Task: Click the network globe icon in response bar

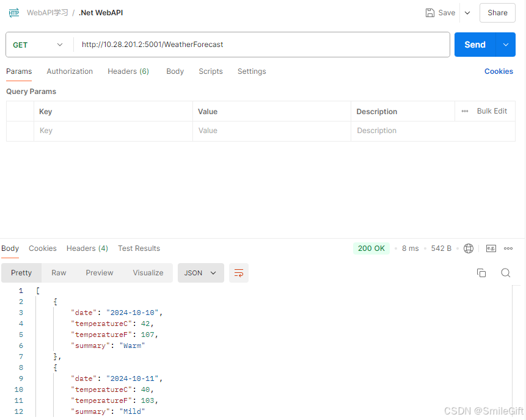Action: pos(469,248)
